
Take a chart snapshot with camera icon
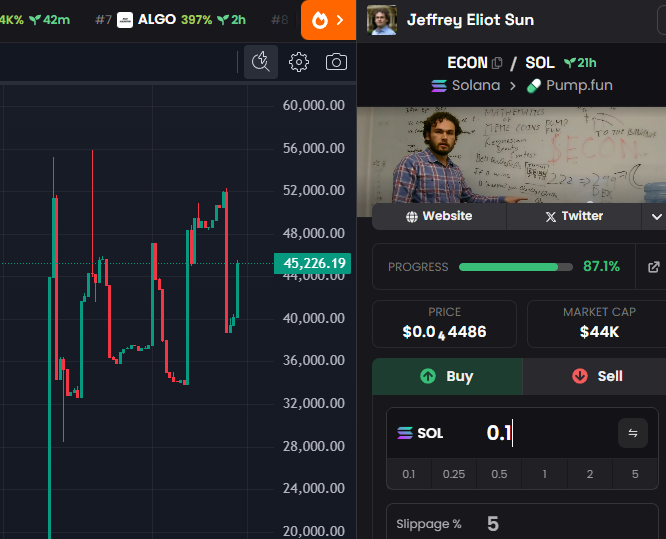point(336,62)
